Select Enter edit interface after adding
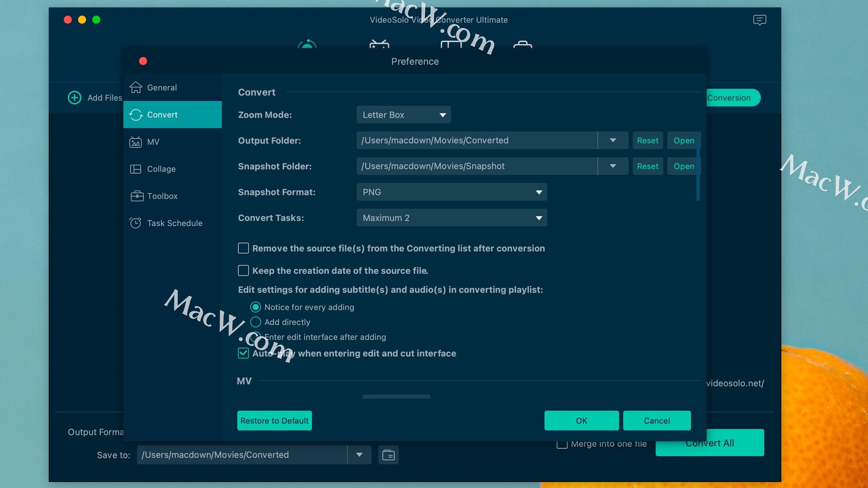The image size is (868, 488). pos(255,337)
